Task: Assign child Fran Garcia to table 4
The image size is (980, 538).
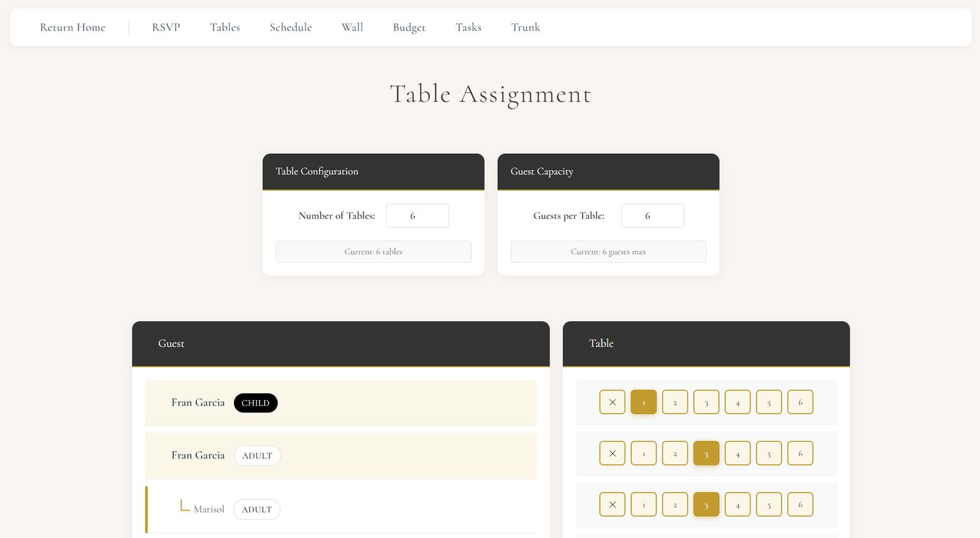Action: [737, 402]
